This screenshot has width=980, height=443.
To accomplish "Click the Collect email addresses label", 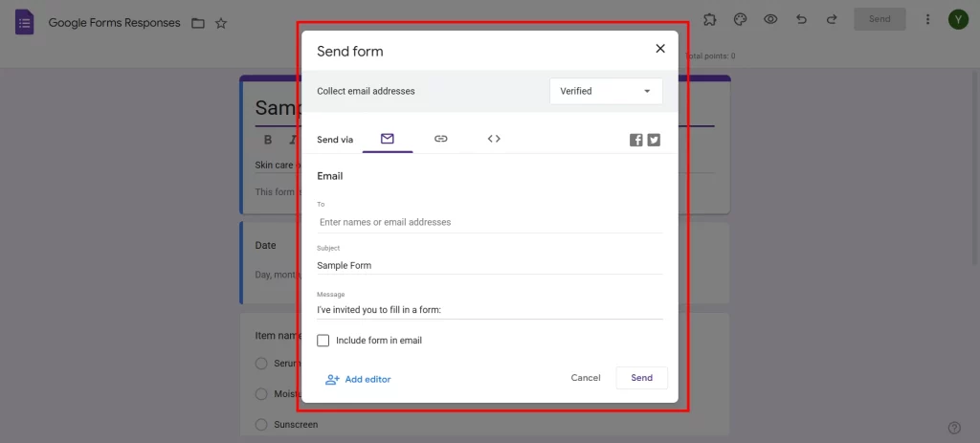I will point(366,91).
